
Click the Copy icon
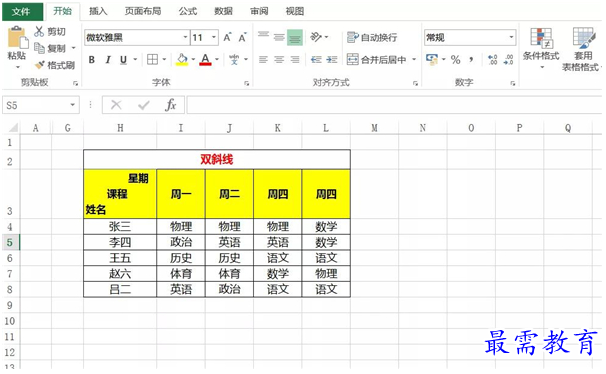tap(39, 48)
